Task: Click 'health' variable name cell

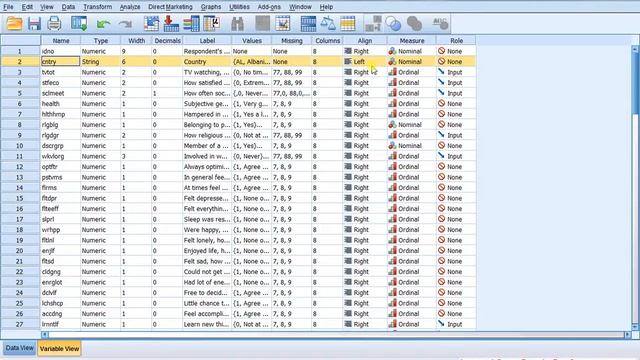Action: (60, 104)
